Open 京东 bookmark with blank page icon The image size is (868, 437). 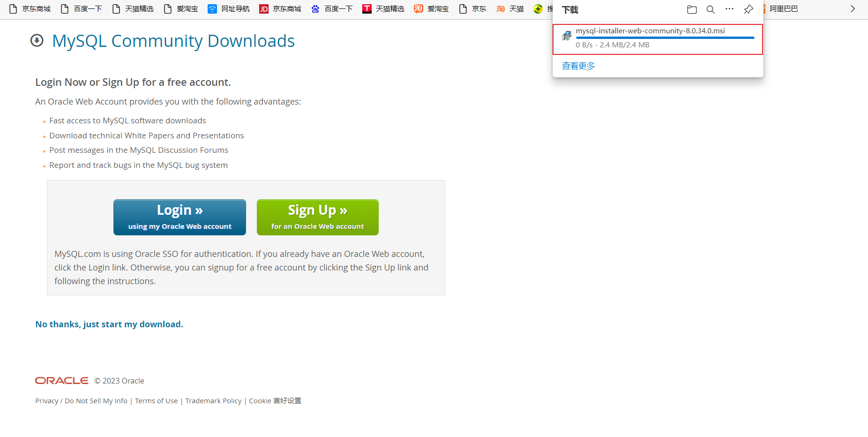[x=472, y=9]
